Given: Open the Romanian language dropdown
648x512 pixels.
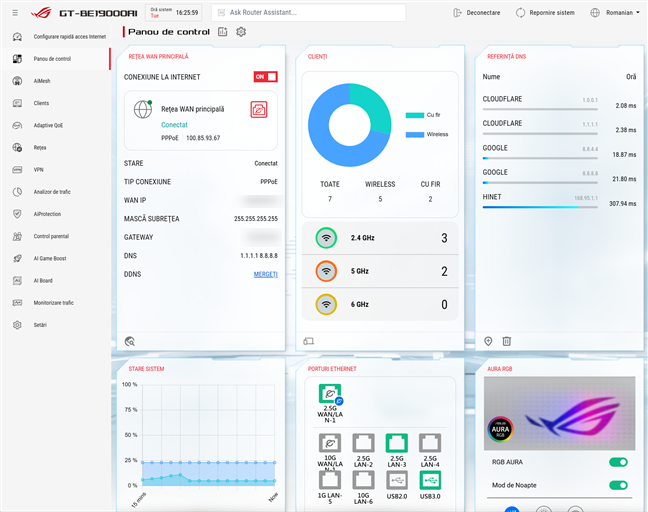Looking at the screenshot, I should click(x=619, y=13).
